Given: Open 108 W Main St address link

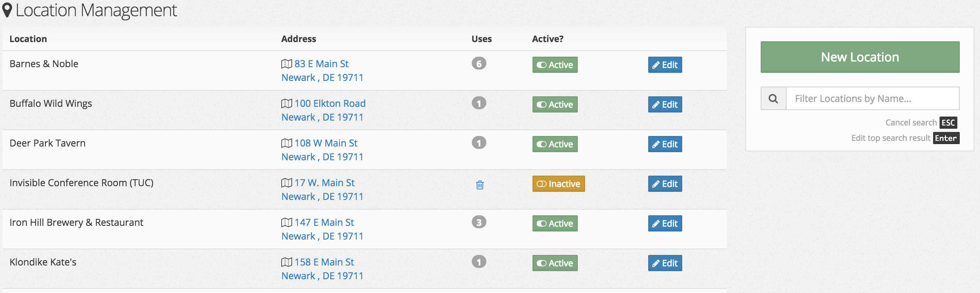Looking at the screenshot, I should [x=326, y=143].
